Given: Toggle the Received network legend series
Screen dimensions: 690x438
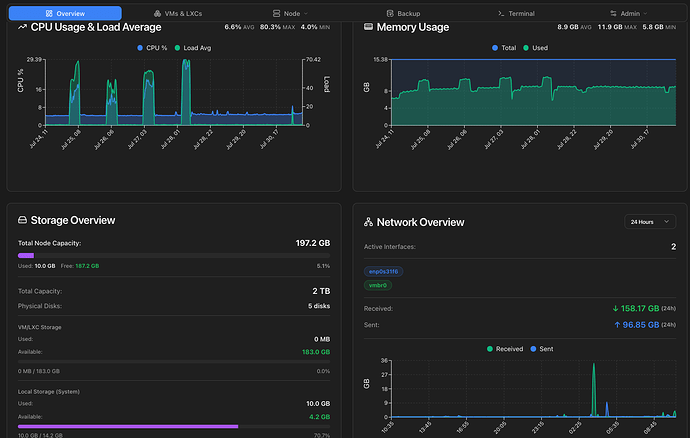Looking at the screenshot, I should [505, 349].
